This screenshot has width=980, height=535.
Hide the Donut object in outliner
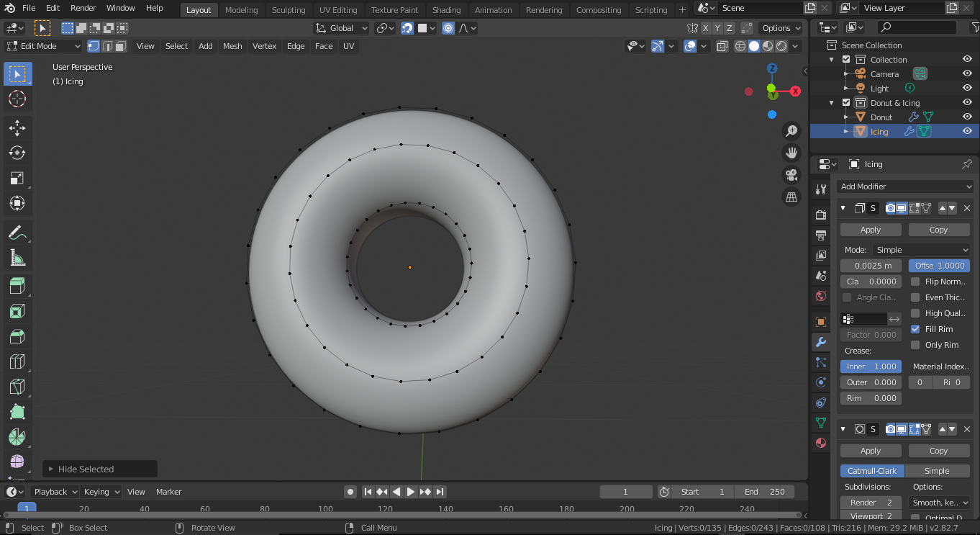[x=967, y=117]
